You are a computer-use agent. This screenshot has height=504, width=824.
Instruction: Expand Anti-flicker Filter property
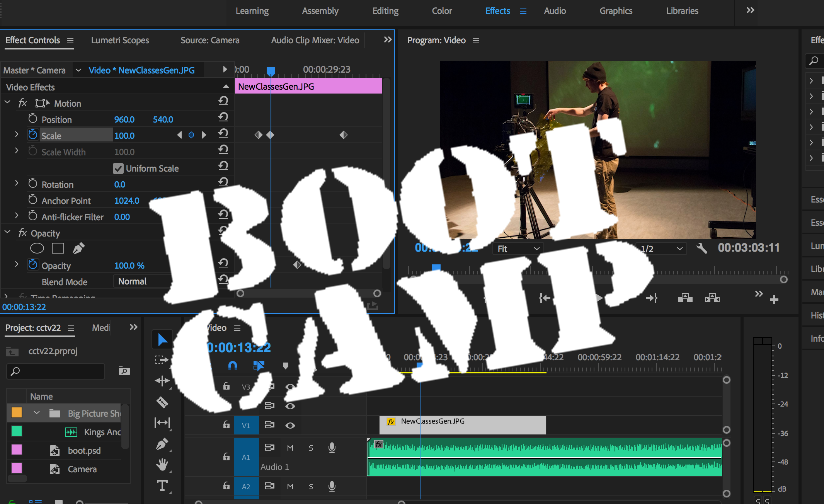(x=17, y=215)
